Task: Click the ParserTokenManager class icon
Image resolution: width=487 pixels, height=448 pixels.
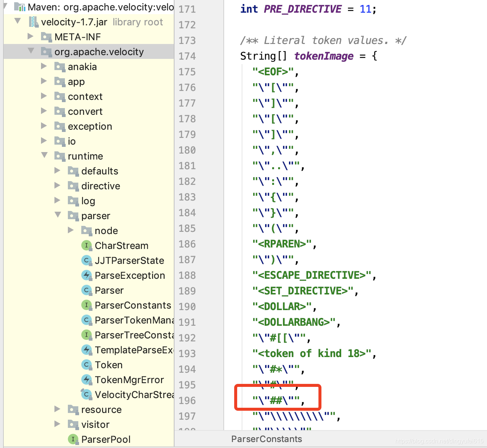Action: (87, 320)
